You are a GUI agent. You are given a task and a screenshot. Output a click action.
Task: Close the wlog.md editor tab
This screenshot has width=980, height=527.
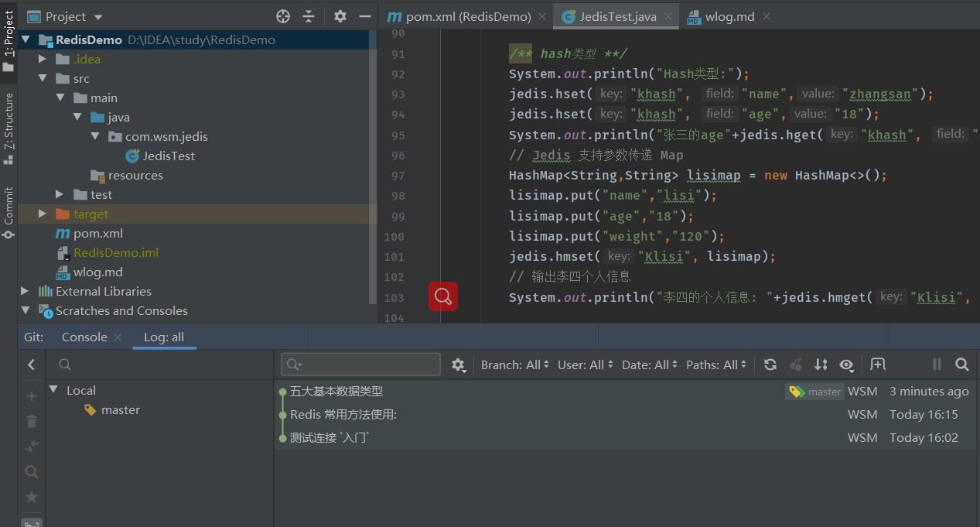click(x=766, y=16)
